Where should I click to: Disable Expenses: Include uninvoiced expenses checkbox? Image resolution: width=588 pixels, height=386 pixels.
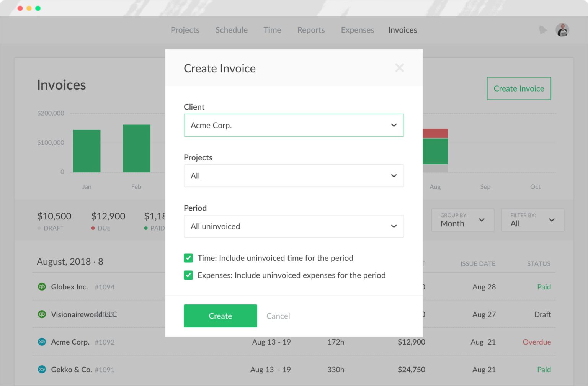click(x=188, y=275)
